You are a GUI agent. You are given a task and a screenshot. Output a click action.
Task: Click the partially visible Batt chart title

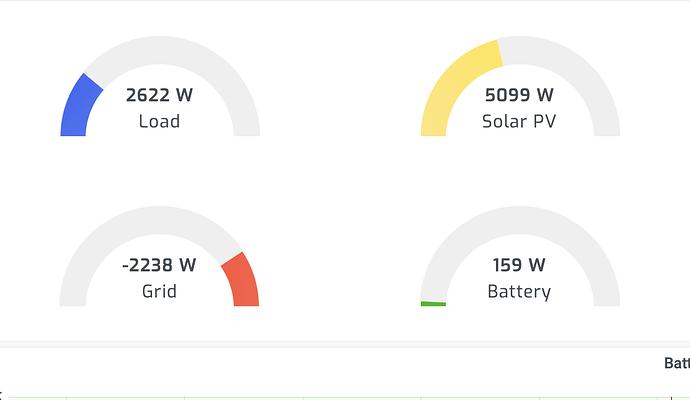coord(677,363)
